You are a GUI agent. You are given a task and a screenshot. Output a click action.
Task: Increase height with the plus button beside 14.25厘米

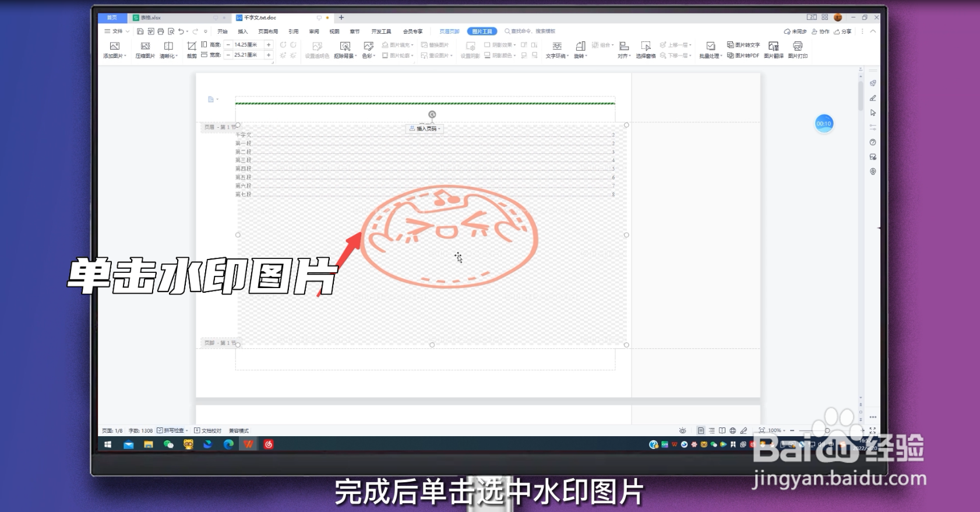coord(269,45)
